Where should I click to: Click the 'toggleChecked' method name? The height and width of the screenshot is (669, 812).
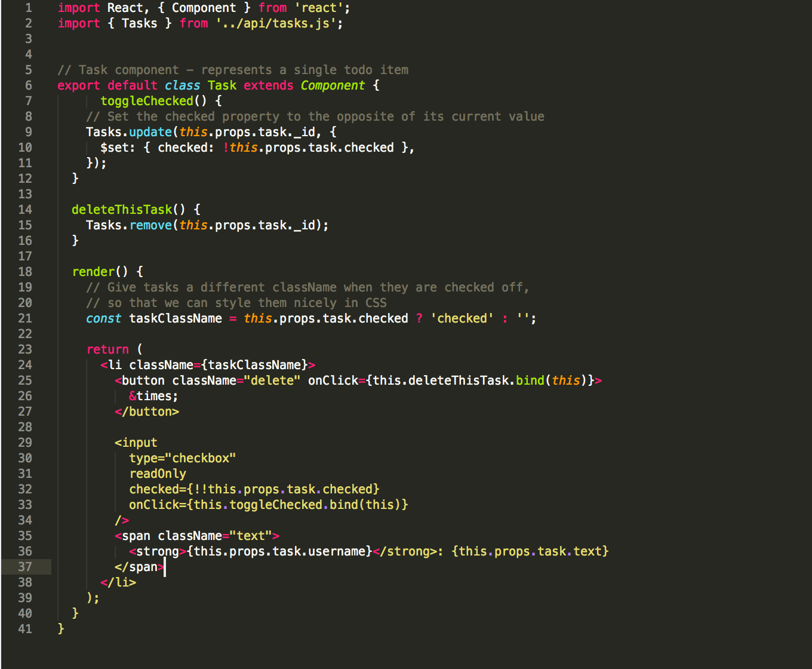click(x=147, y=101)
